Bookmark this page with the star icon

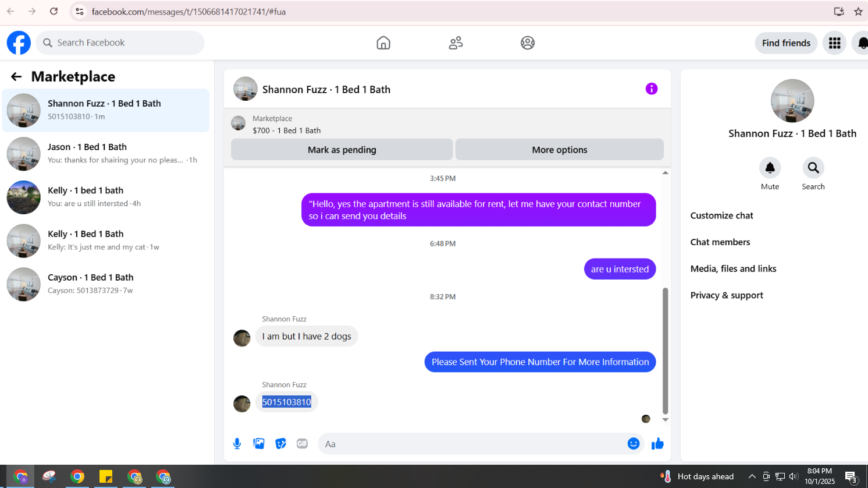(x=858, y=11)
